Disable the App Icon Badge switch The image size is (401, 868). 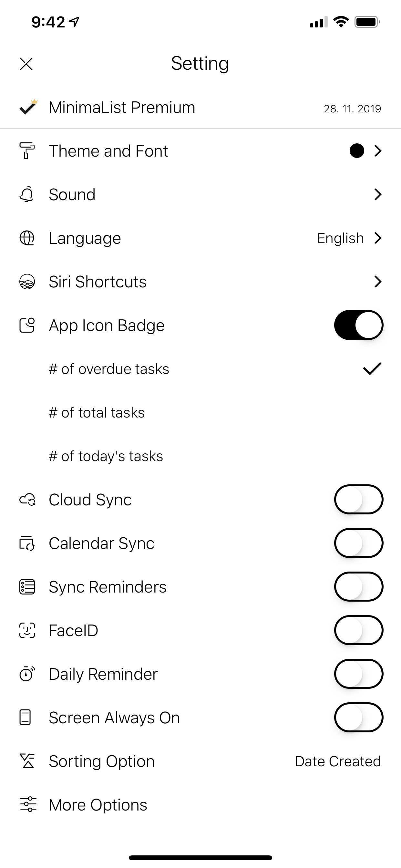coord(358,325)
